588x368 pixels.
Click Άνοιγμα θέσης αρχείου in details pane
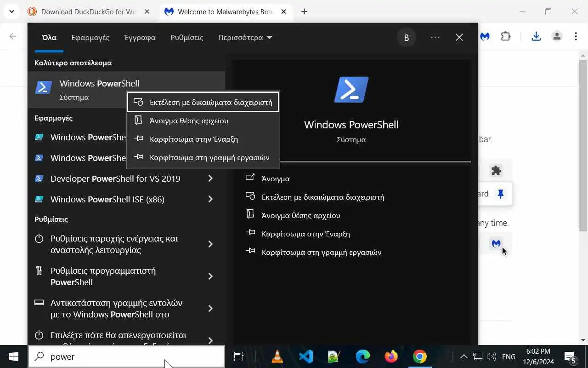click(300, 215)
